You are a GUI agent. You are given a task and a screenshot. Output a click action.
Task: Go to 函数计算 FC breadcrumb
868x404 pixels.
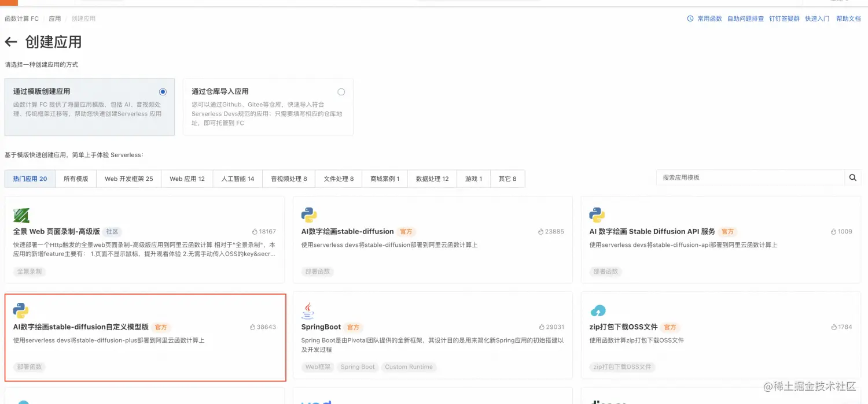pos(21,18)
